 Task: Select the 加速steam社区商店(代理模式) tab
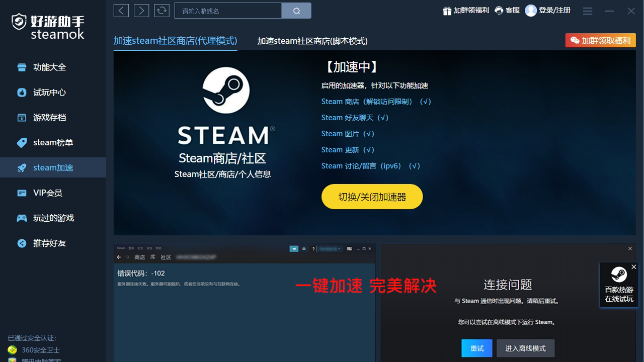click(175, 41)
